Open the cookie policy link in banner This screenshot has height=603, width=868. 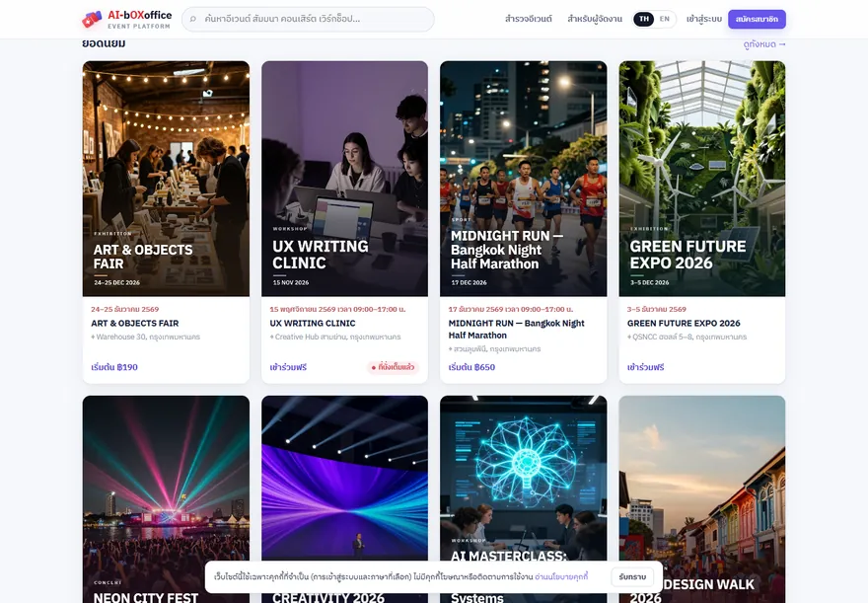(x=561, y=577)
